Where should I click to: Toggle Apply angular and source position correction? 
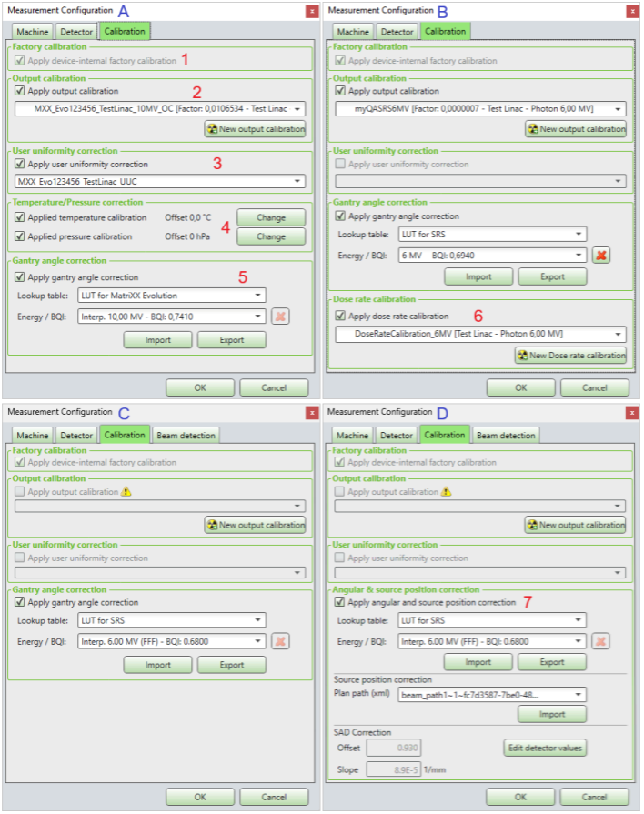click(341, 602)
